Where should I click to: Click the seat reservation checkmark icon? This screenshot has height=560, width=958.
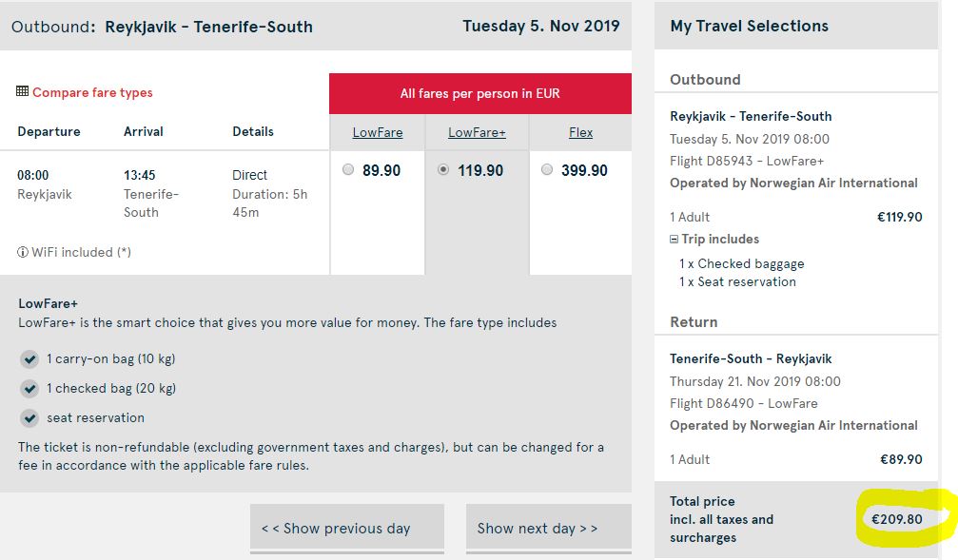pos(29,418)
